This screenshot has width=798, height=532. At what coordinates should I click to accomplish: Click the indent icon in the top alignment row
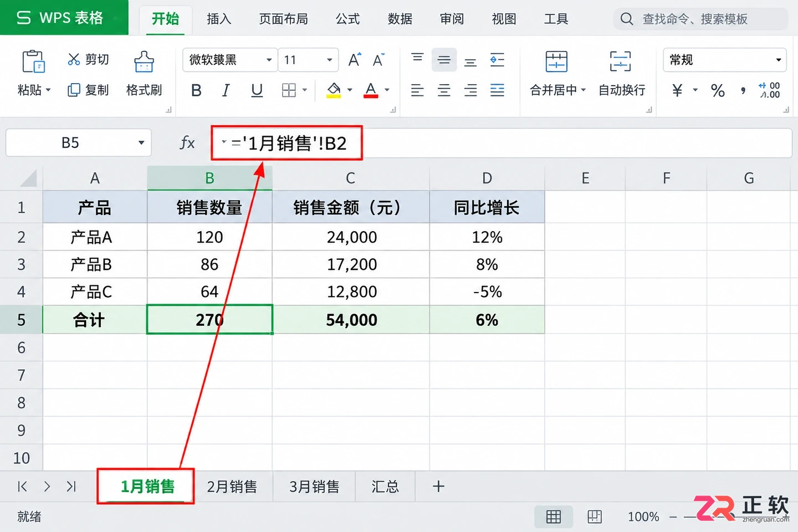(497, 60)
